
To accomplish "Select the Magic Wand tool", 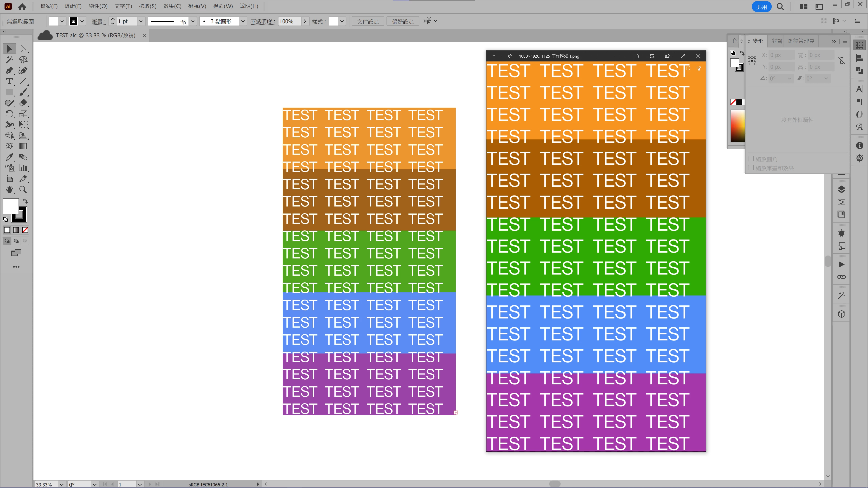I will 9,60.
